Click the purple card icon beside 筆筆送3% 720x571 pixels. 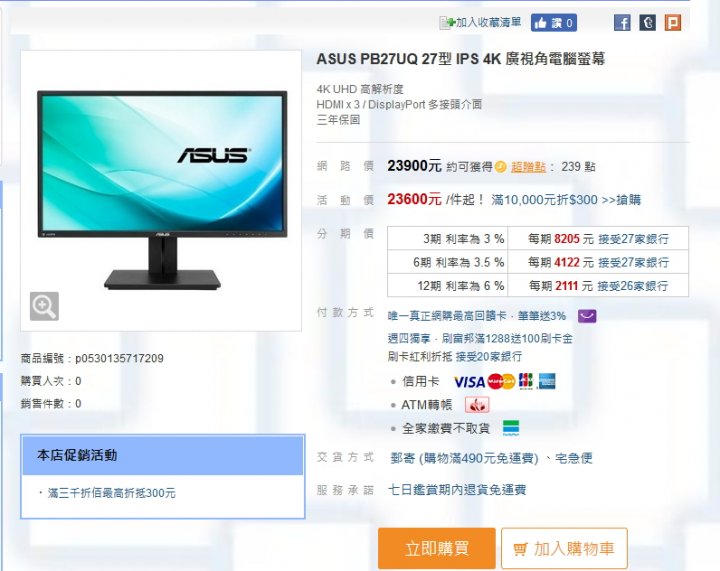(587, 316)
